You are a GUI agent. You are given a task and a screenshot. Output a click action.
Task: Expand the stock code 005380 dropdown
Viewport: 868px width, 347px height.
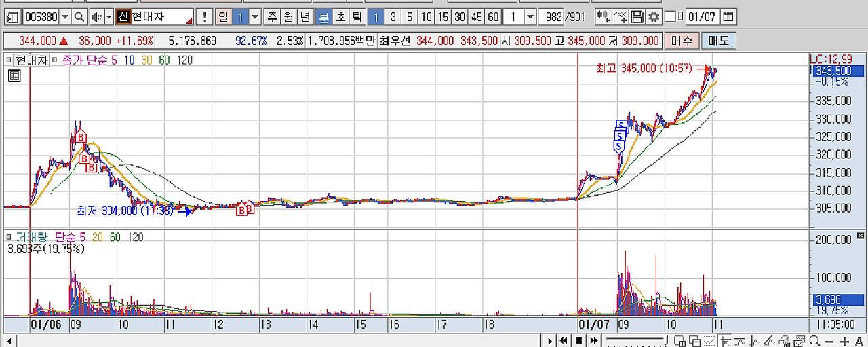tap(65, 17)
